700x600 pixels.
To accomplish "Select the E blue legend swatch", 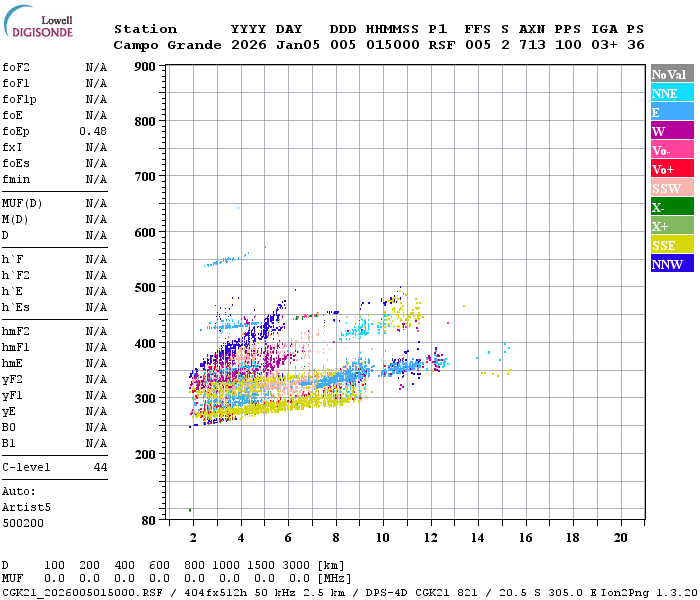I will point(672,112).
